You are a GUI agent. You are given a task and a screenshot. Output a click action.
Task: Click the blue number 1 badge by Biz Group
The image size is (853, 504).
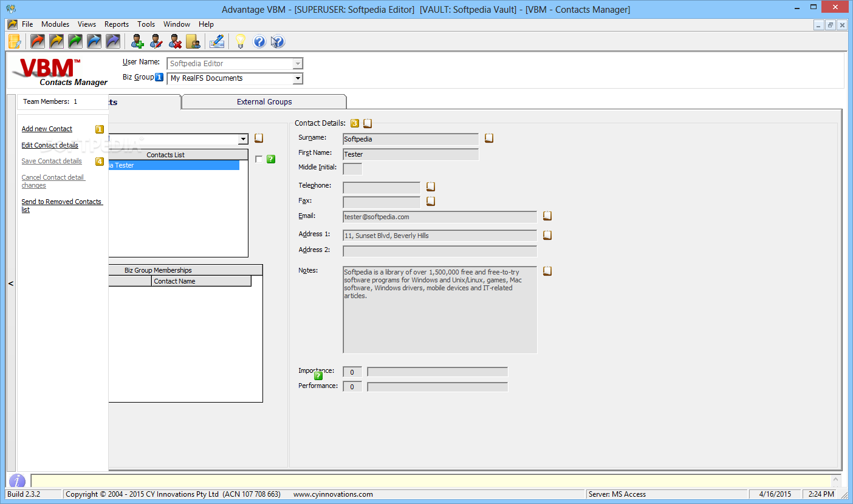[159, 77]
